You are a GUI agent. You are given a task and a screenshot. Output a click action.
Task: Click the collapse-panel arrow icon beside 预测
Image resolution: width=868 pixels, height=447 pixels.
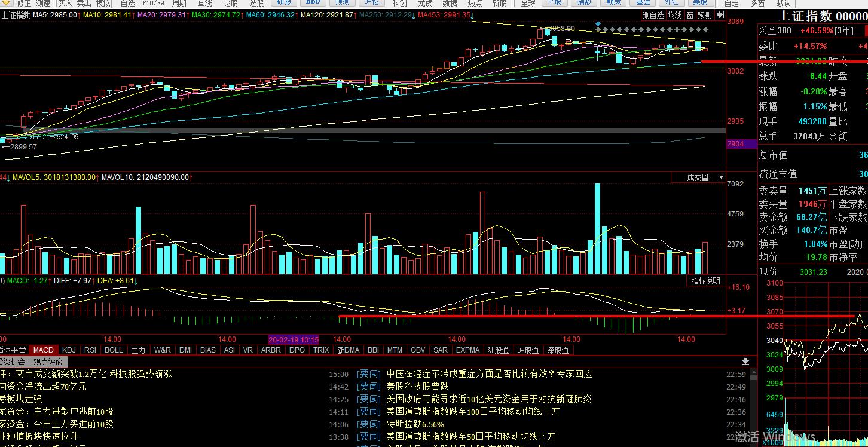click(720, 15)
